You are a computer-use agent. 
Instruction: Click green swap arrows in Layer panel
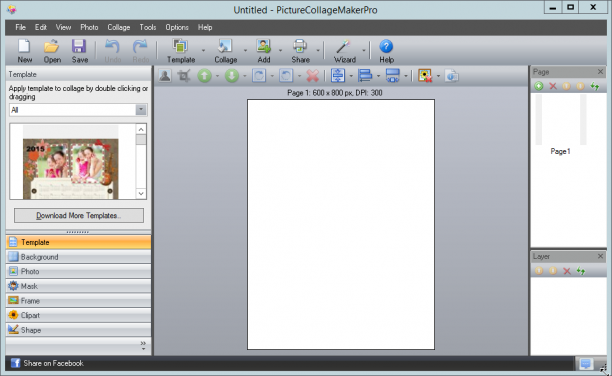coord(581,271)
